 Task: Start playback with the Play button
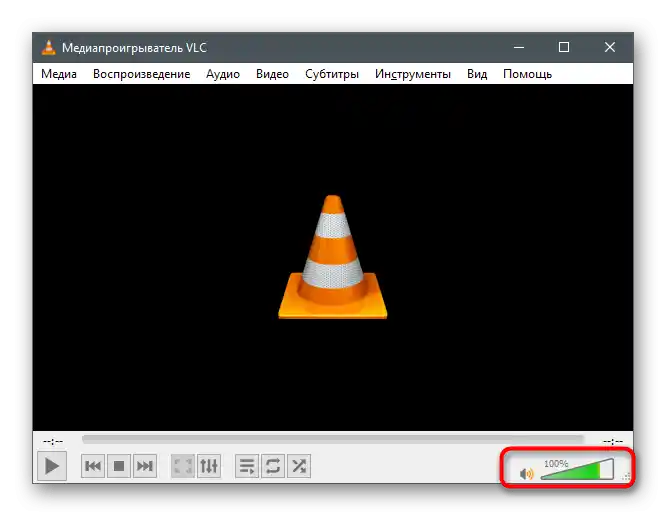(x=52, y=466)
